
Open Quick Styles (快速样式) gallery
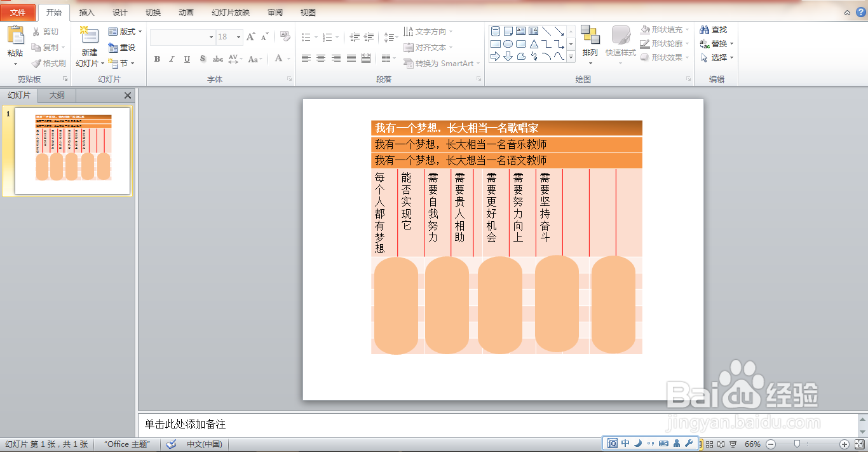pos(621,45)
